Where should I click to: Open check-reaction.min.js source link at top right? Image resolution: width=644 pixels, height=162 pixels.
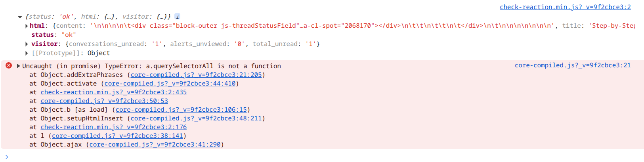565,7
